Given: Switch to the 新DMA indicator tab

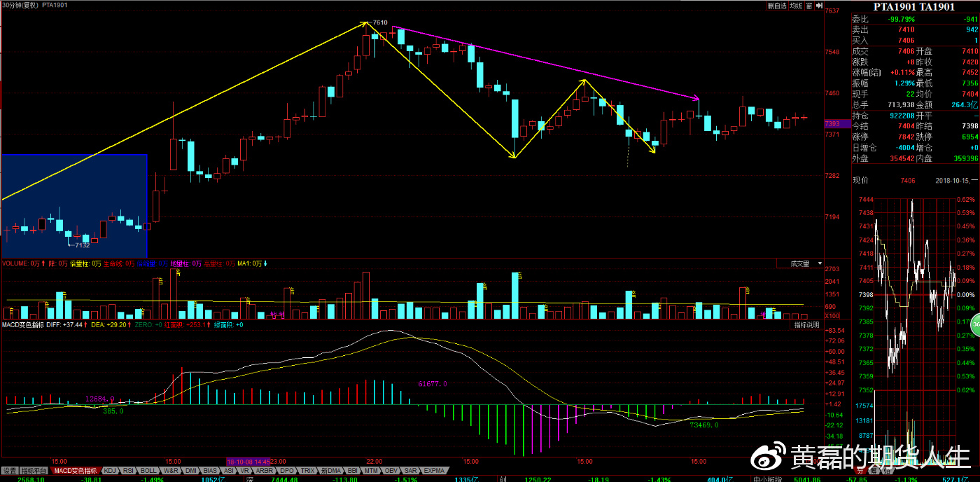Looking at the screenshot, I should 330,471.
